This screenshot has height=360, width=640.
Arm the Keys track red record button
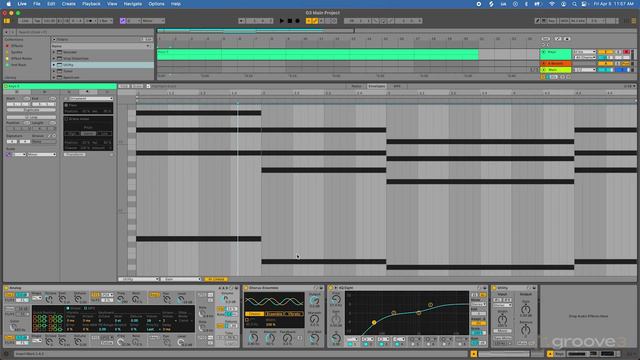[626, 52]
